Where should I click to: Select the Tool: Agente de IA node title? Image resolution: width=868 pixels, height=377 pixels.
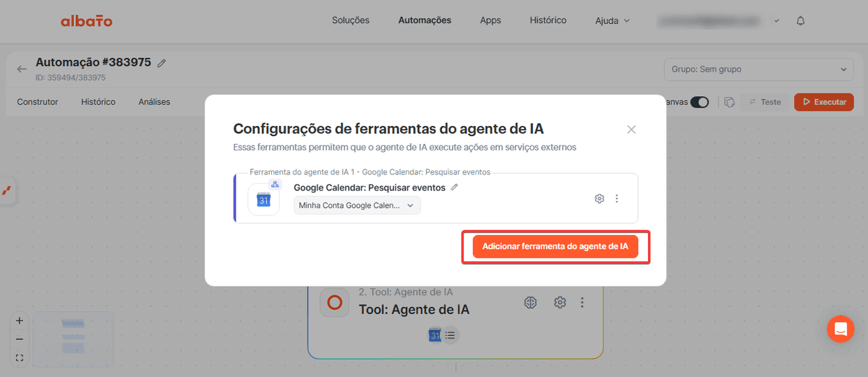pyautogui.click(x=414, y=310)
